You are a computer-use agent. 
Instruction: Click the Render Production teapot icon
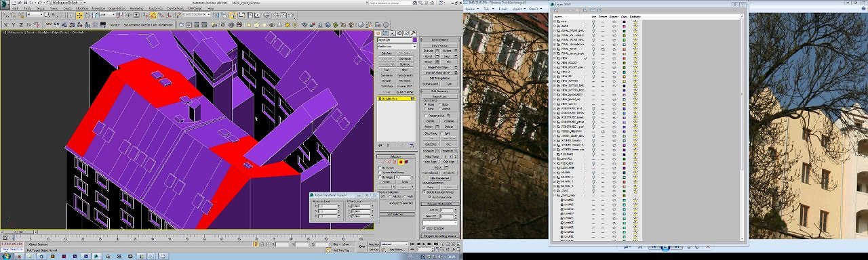(x=292, y=15)
